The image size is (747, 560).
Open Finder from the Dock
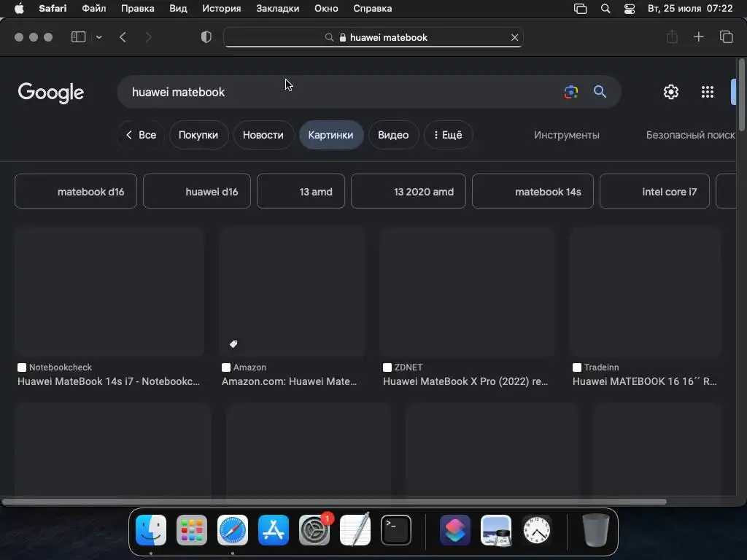click(151, 530)
